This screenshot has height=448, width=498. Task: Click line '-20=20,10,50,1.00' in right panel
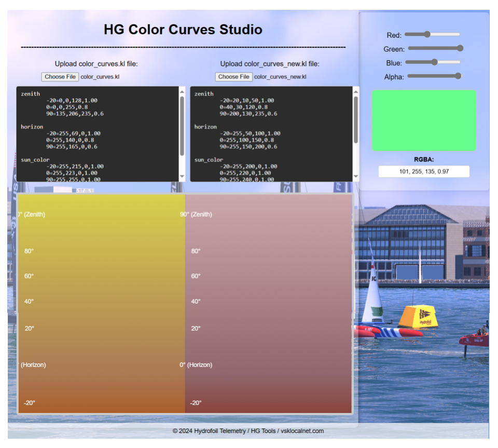pyautogui.click(x=247, y=100)
